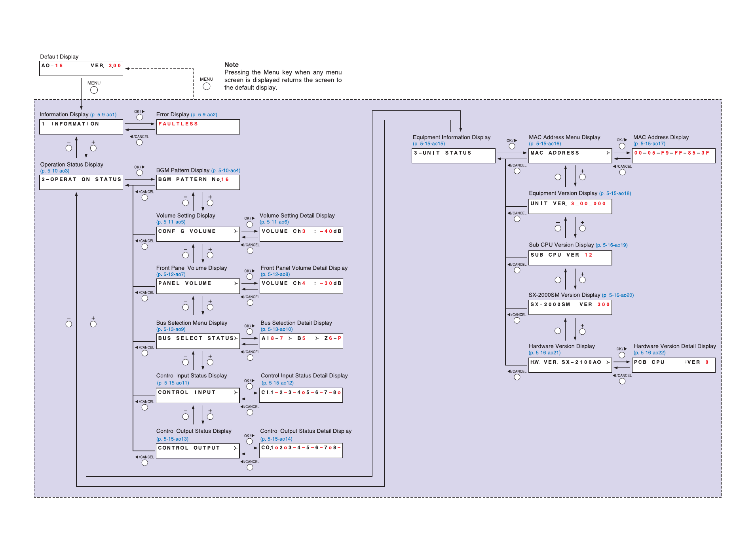This screenshot has height=534, width=756.
Task: Select the CONFIG VOLUME display box
Action: click(198, 234)
